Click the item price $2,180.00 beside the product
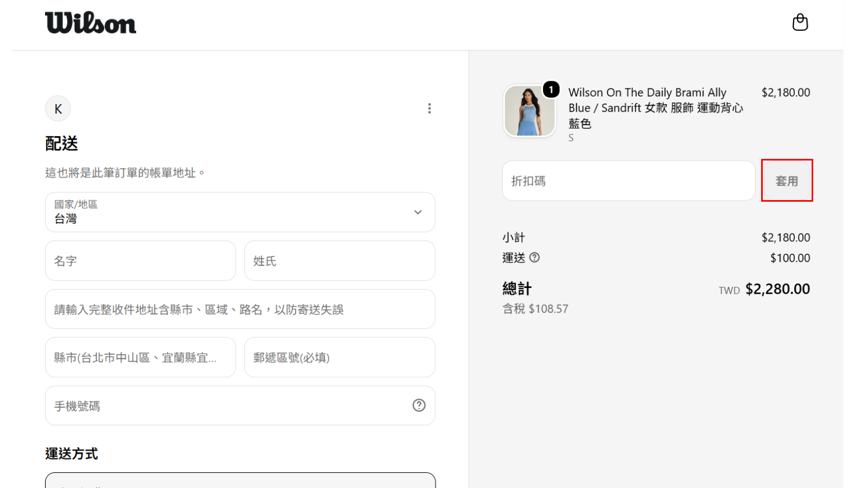Image resolution: width=868 pixels, height=488 pixels. (x=786, y=93)
